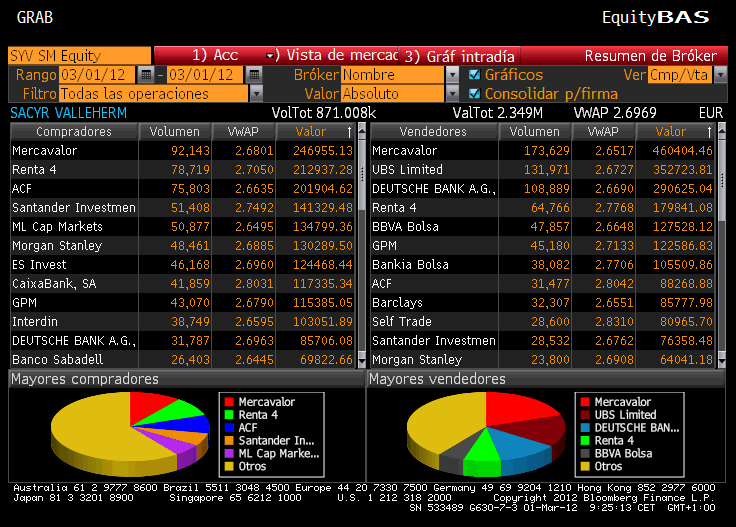Open the Ver Cmp/Vta dropdown arrow

click(721, 75)
